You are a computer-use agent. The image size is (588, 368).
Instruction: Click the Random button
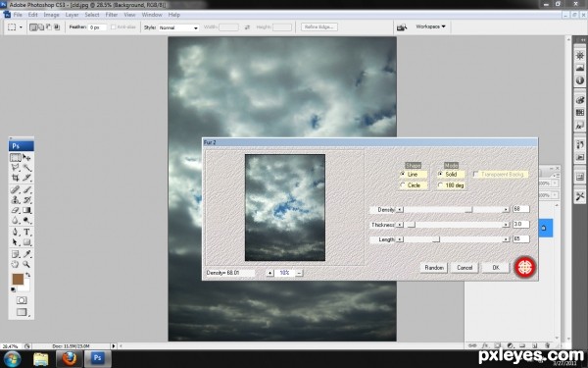434,267
